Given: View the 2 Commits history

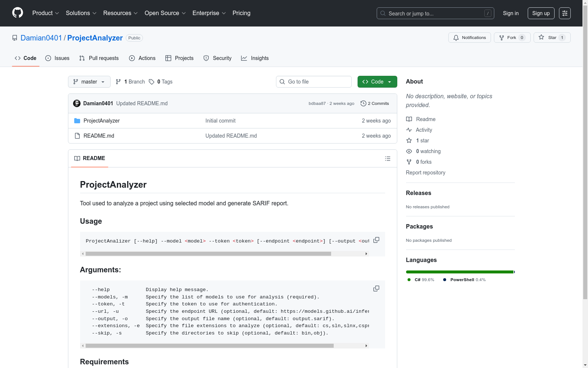Looking at the screenshot, I should pyautogui.click(x=375, y=103).
